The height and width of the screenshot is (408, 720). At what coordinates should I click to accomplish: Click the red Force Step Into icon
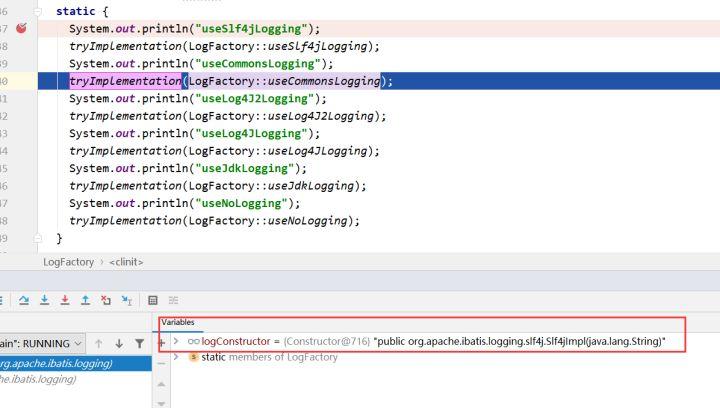65,300
